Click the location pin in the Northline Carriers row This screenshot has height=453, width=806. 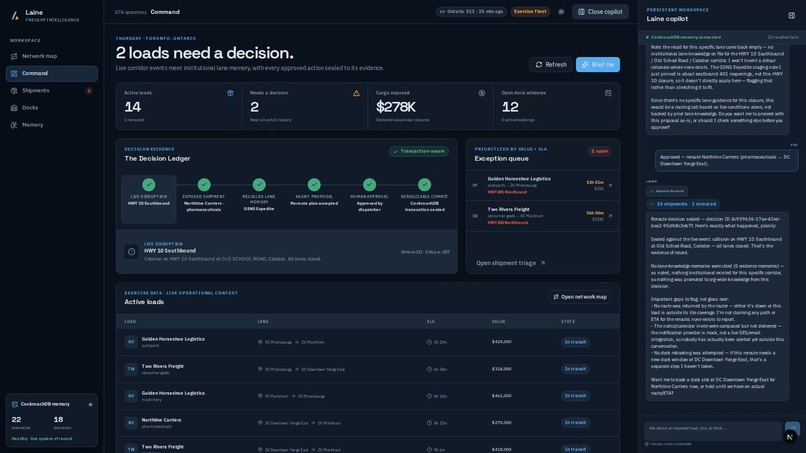[260, 423]
